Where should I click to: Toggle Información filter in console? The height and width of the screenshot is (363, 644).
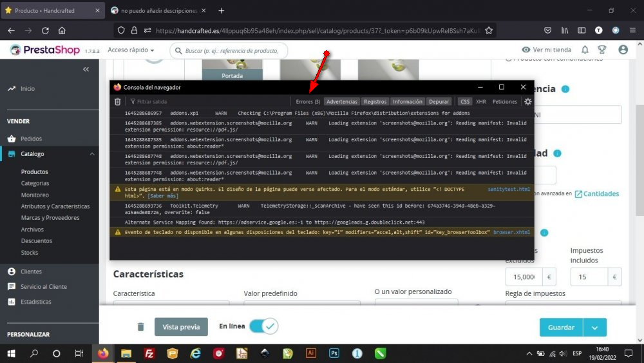[x=407, y=101]
